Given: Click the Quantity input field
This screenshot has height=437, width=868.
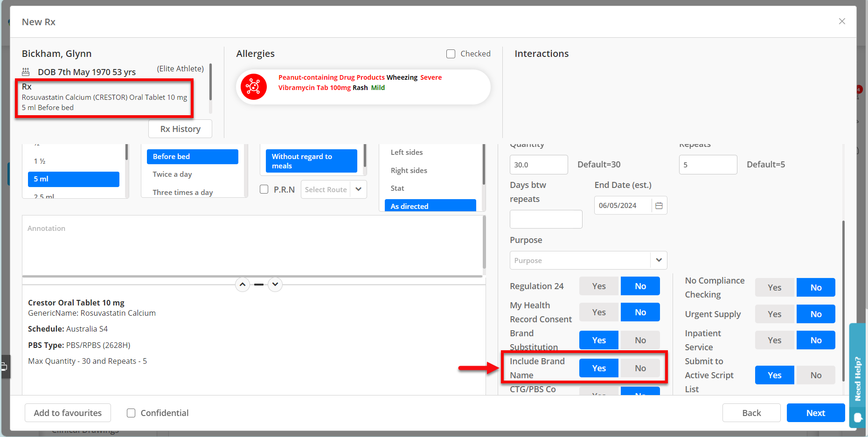Looking at the screenshot, I should point(539,165).
